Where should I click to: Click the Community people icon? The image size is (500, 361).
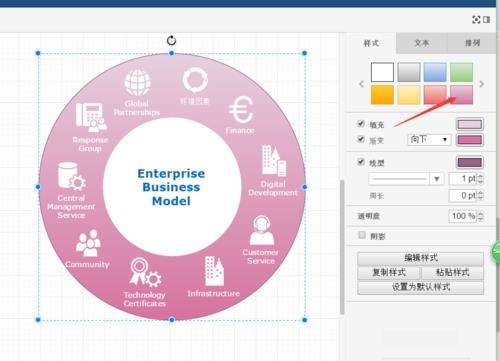click(88, 243)
